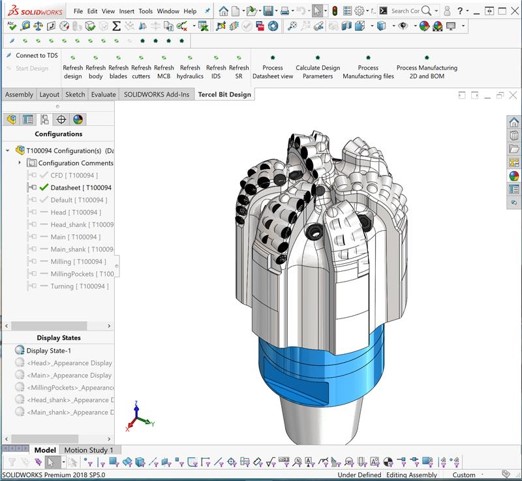Toggle Filter Solid Bodies selection filter

point(140,462)
